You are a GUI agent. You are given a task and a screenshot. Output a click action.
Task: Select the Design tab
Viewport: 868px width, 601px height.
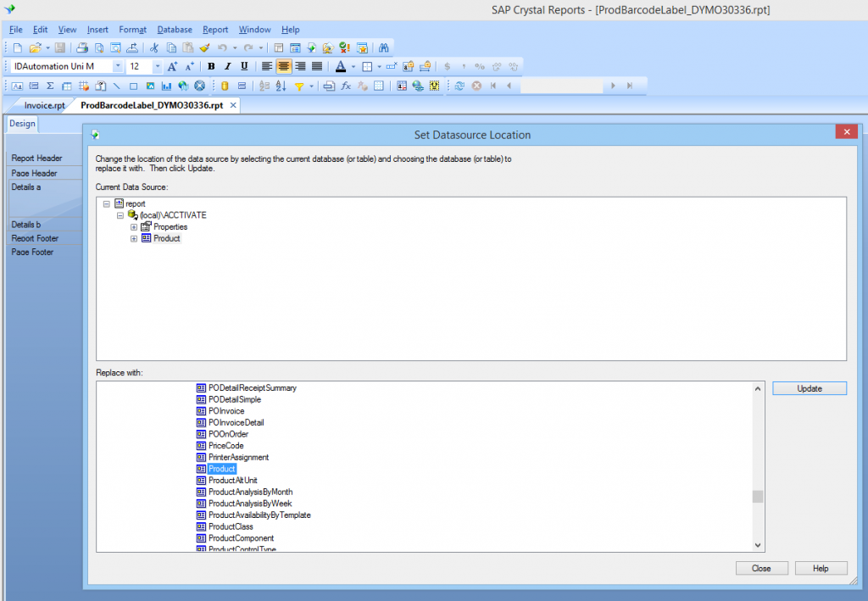tap(22, 124)
